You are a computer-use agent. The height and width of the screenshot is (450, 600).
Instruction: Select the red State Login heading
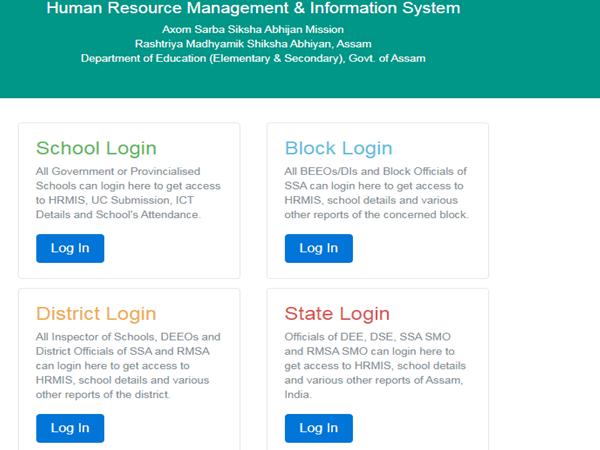337,314
